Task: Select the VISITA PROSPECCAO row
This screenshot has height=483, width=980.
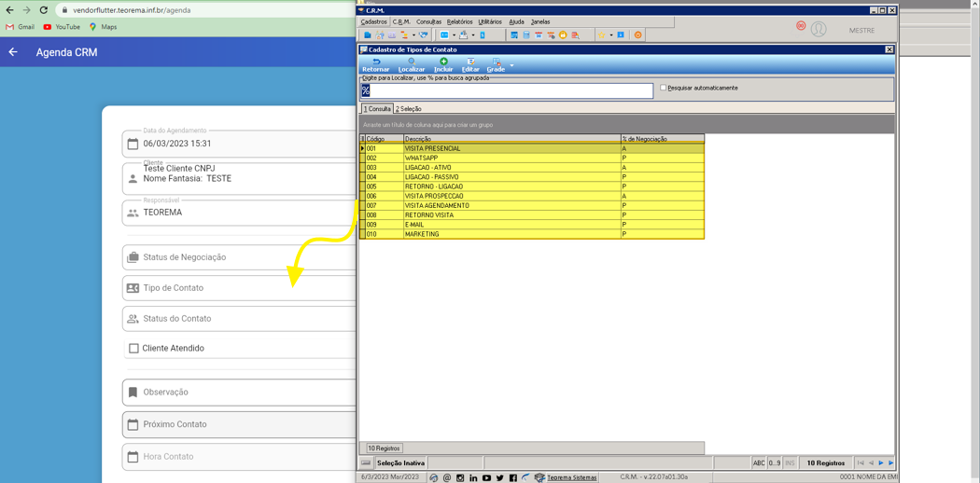Action: tap(533, 196)
